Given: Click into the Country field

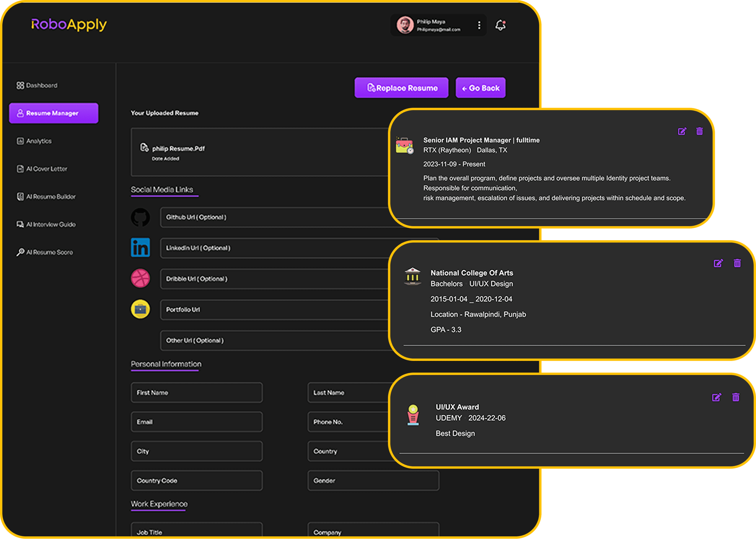Looking at the screenshot, I should tap(348, 451).
